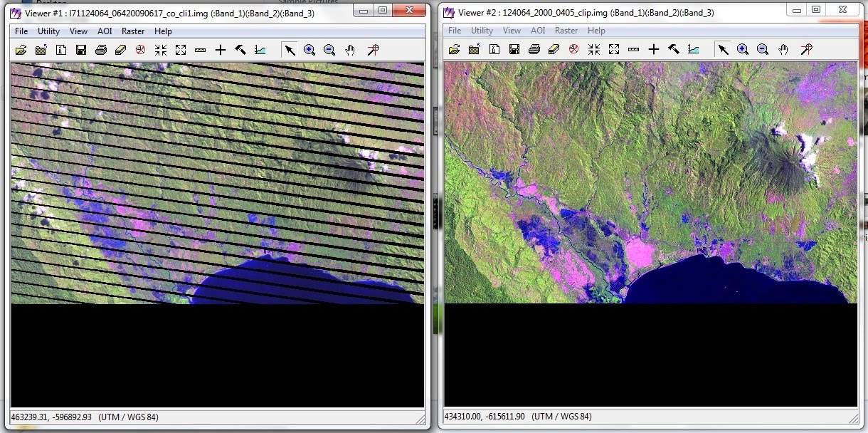Click the crosshair plus icon in Viewer #1

coord(220,50)
